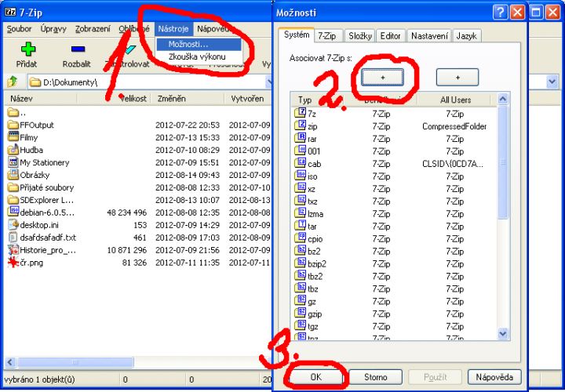Click the 7z file type icon
The image size is (565, 392).
tap(300, 114)
